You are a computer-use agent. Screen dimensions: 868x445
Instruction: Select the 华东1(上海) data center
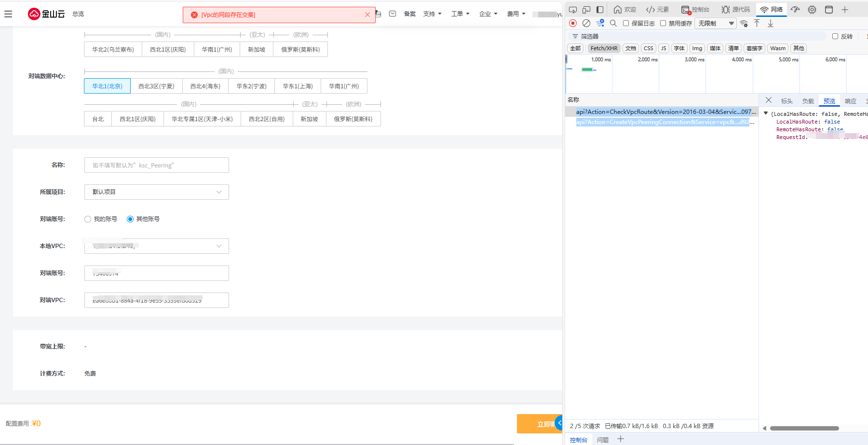(x=298, y=86)
